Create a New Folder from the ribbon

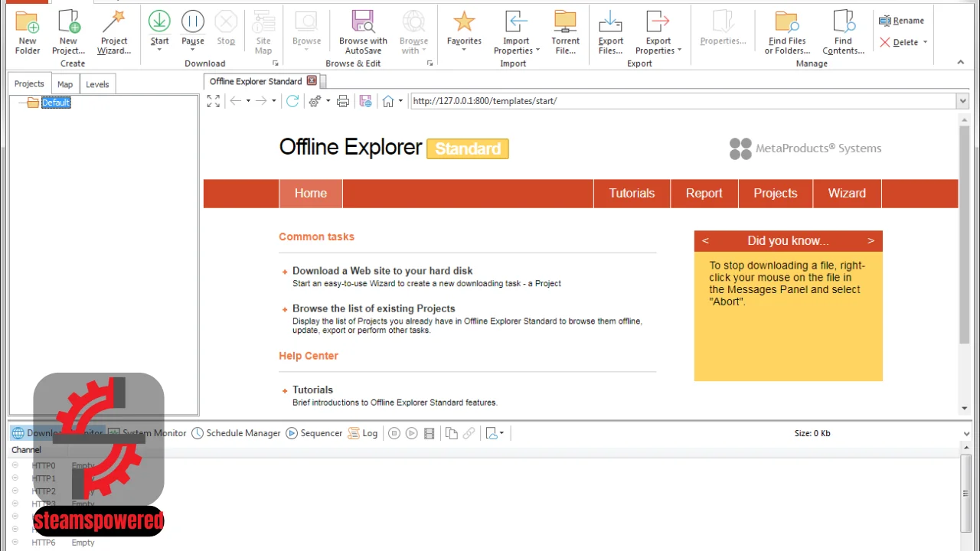pyautogui.click(x=28, y=32)
